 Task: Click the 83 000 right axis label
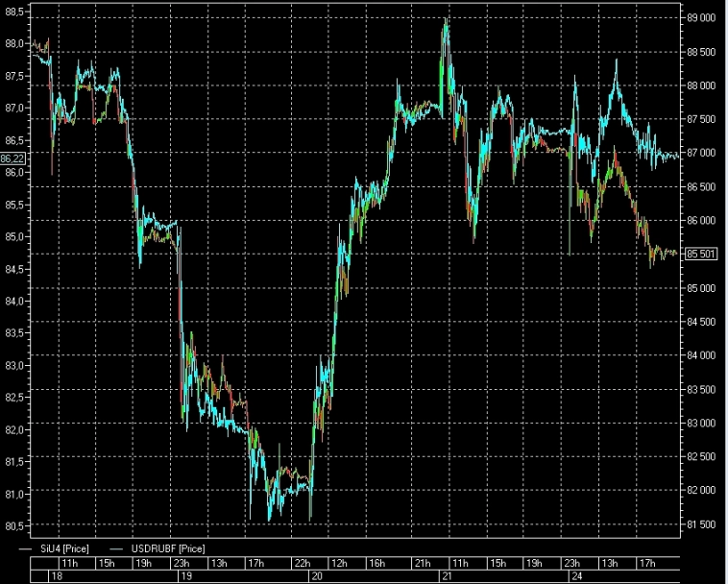click(x=701, y=424)
